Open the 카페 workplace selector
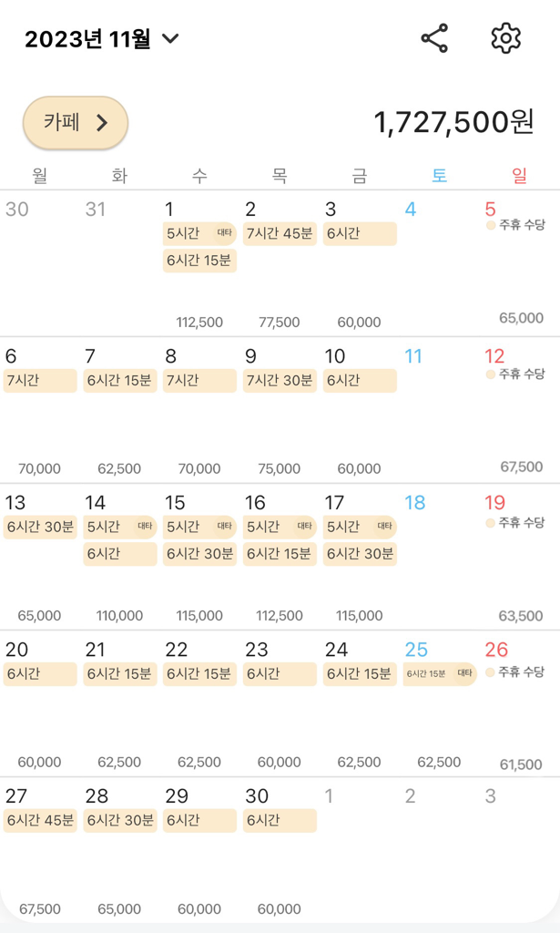The height and width of the screenshot is (933, 560). pyautogui.click(x=76, y=122)
